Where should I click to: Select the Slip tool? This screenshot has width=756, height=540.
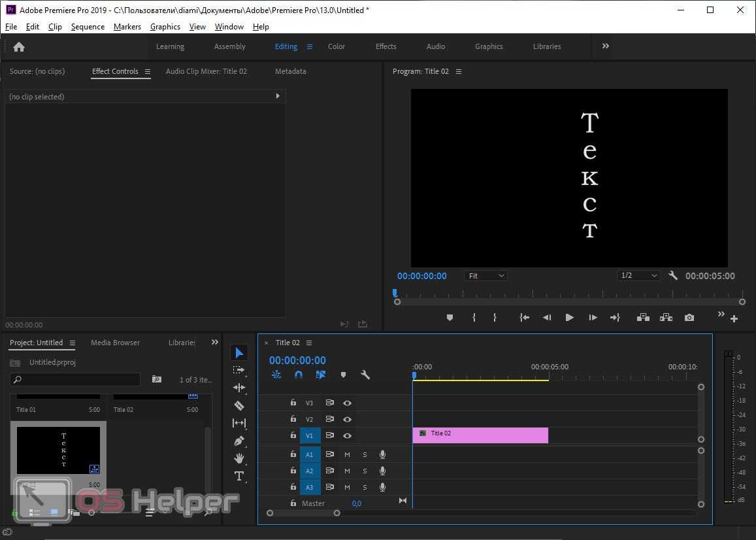(x=239, y=423)
